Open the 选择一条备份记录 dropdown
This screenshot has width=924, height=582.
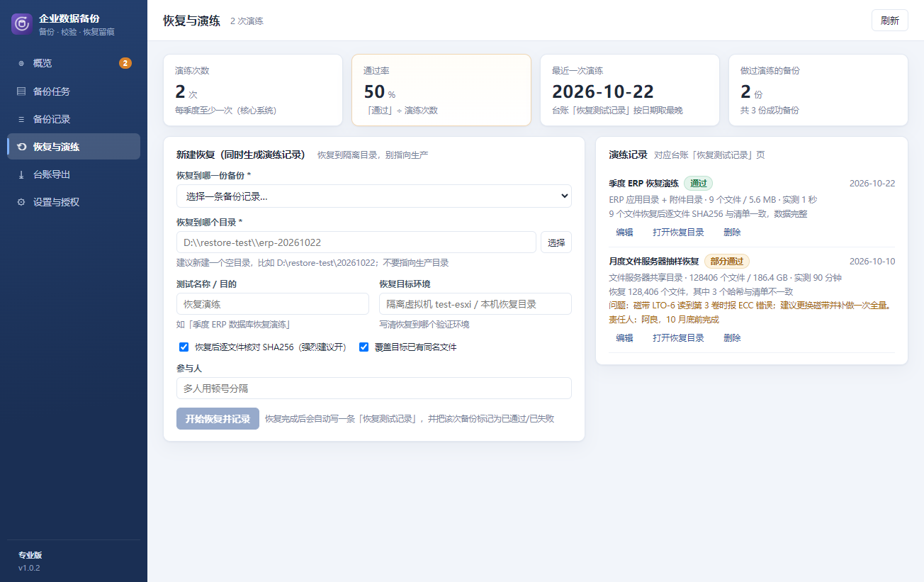click(374, 196)
